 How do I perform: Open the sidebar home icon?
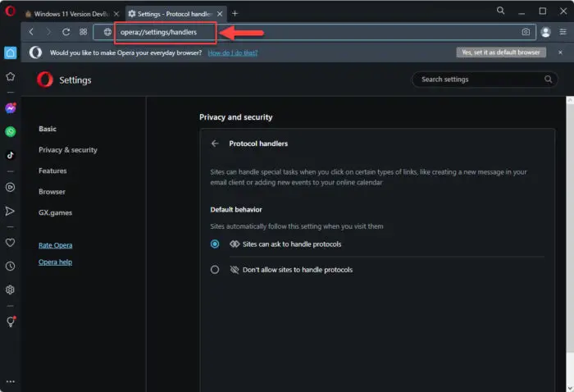point(10,53)
